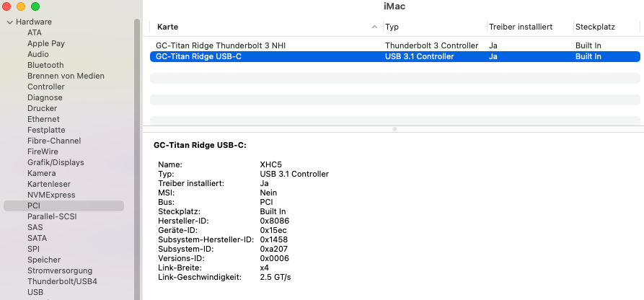Click the Karte column sort arrow
Image resolution: width=644 pixels, height=300 pixels.
point(374,27)
